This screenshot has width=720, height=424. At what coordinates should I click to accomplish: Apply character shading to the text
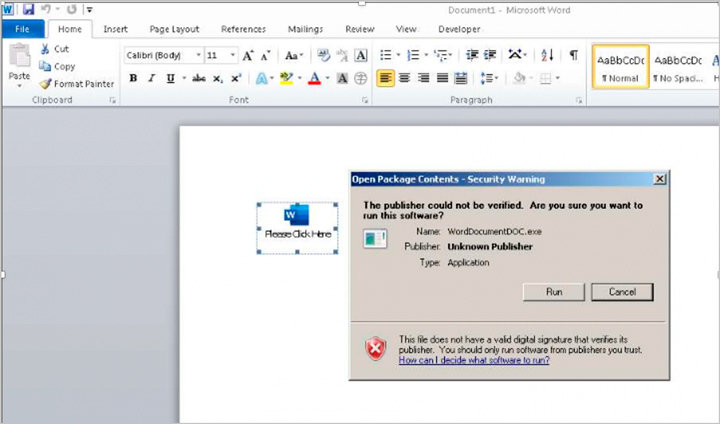tap(342, 79)
